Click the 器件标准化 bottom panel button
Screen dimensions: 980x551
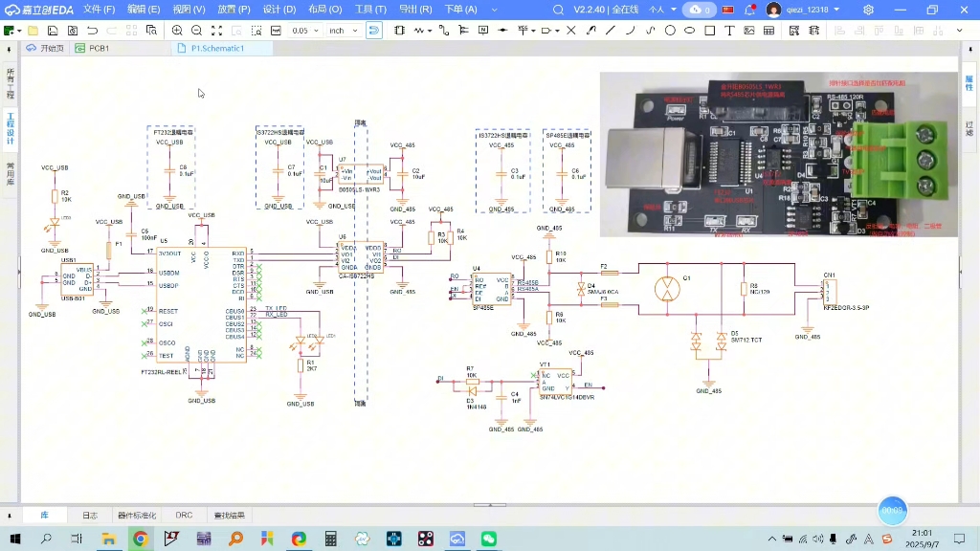click(x=136, y=515)
